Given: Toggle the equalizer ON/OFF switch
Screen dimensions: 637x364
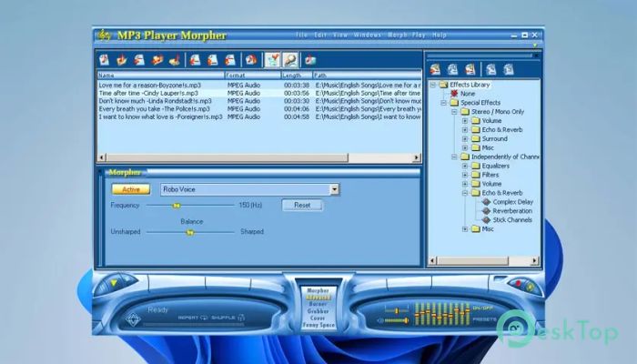Looking at the screenshot, I should coord(483,308).
